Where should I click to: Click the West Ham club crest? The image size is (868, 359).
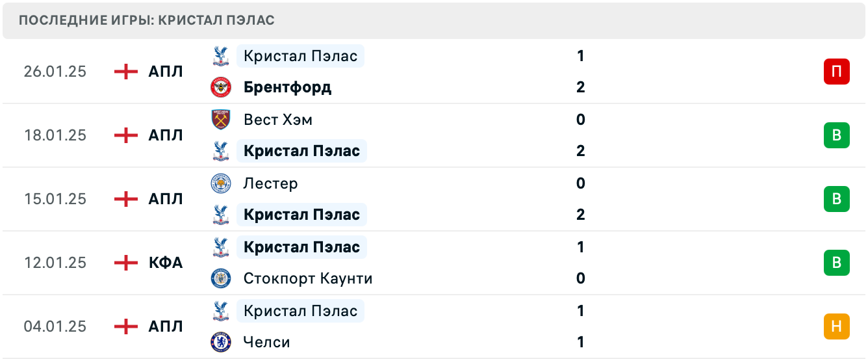pyautogui.click(x=221, y=120)
